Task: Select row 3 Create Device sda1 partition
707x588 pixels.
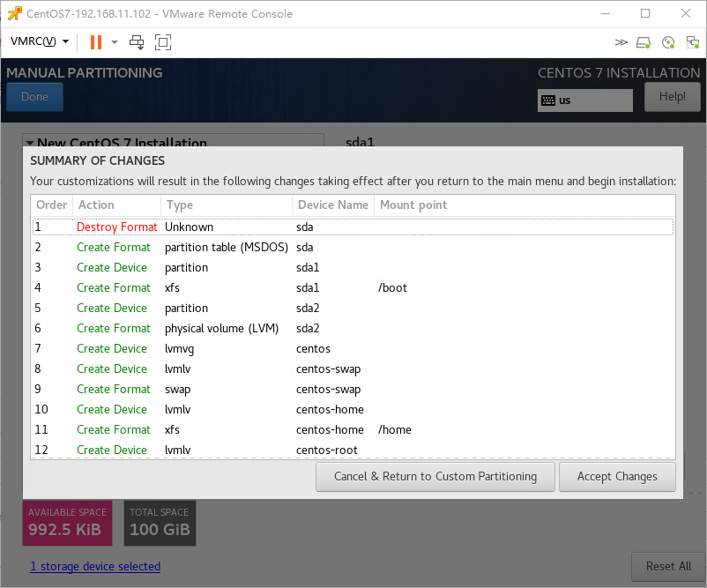Action: tap(353, 267)
